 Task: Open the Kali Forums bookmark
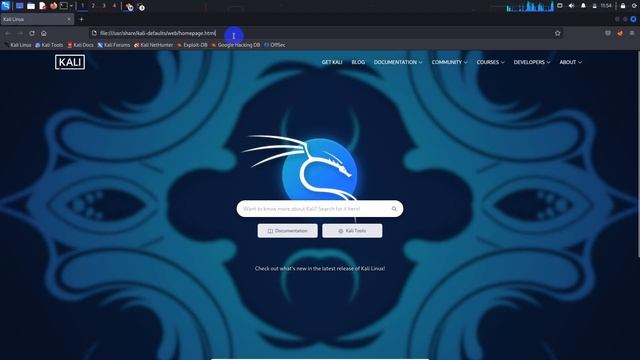114,45
